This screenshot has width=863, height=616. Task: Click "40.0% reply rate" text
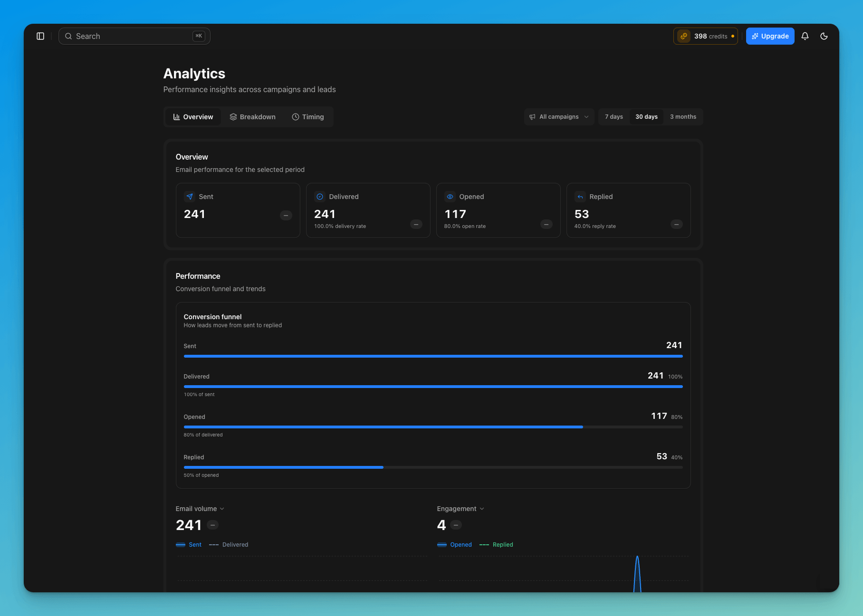(x=595, y=227)
